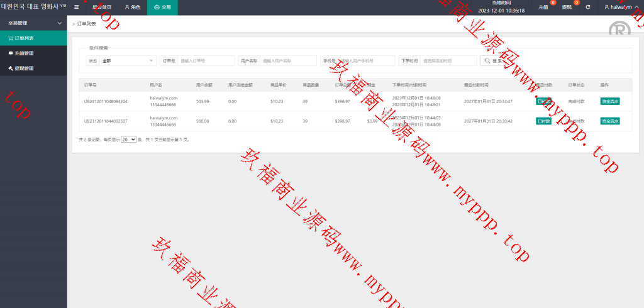Collapse the 交易管理 sidebar section
This screenshot has height=308, width=644.
[x=59, y=23]
